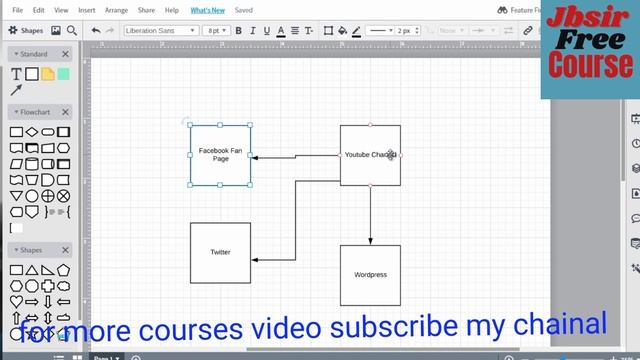Viewport: 640px width, 360px height.
Task: Click the Feature Find button
Action: point(519,10)
